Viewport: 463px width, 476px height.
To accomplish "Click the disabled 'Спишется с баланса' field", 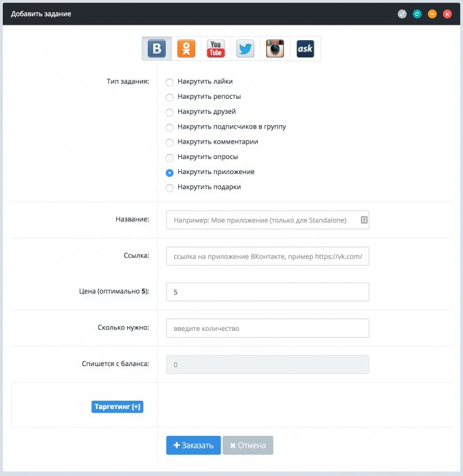I will 267,364.
